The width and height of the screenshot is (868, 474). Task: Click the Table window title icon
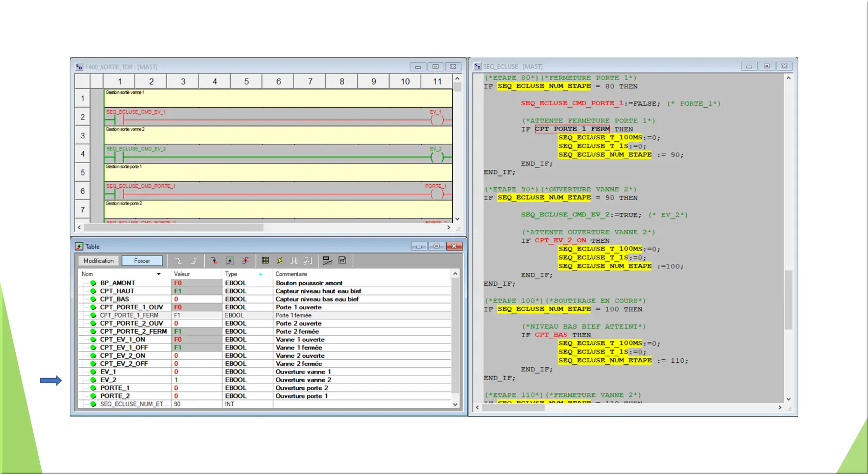[79, 246]
